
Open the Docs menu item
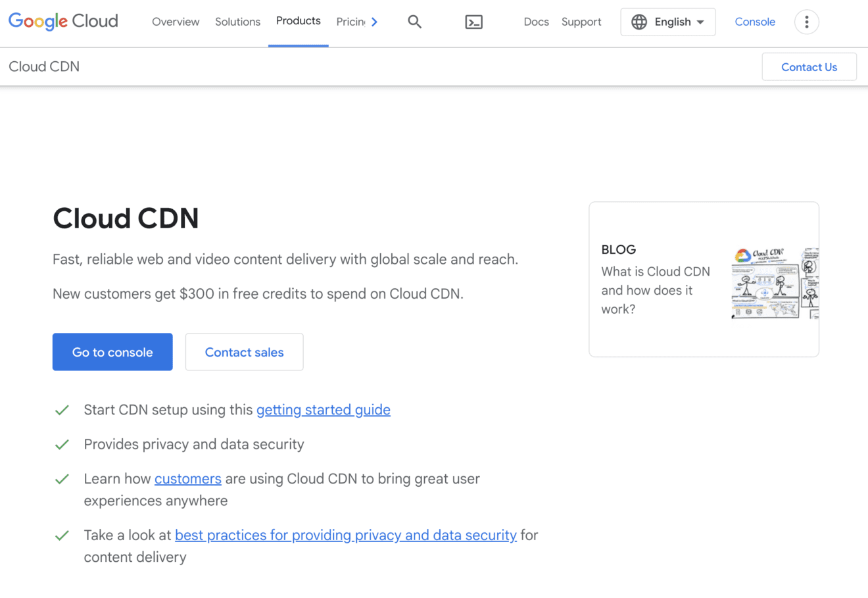click(x=536, y=22)
